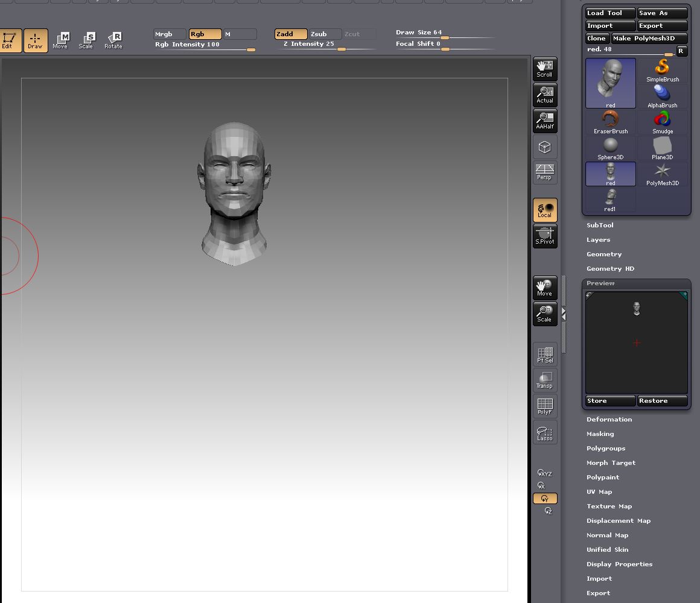700x603 pixels.
Task: Toggle Mrgb painting mode
Action: click(168, 34)
